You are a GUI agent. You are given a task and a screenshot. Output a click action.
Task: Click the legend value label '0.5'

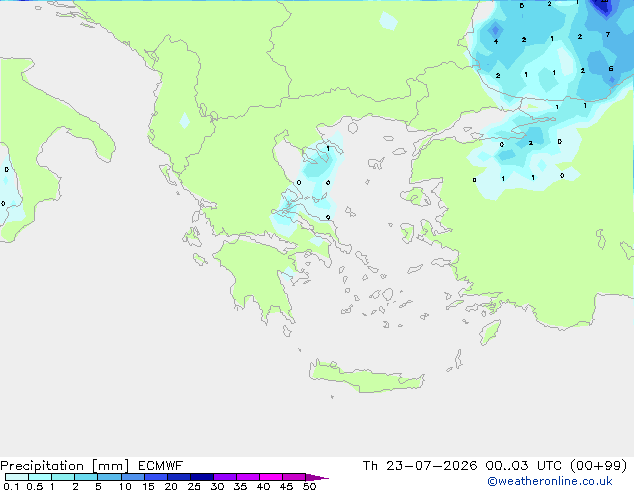[x=35, y=486]
